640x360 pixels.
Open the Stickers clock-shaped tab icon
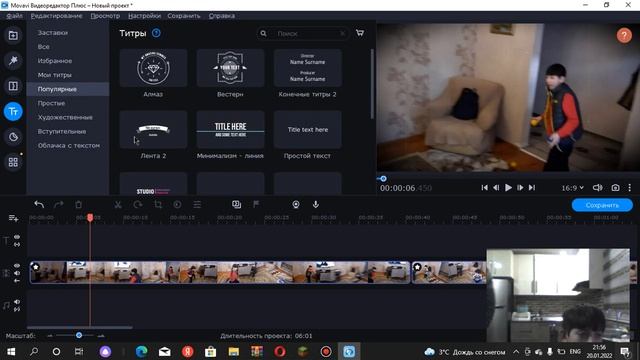pos(13,137)
